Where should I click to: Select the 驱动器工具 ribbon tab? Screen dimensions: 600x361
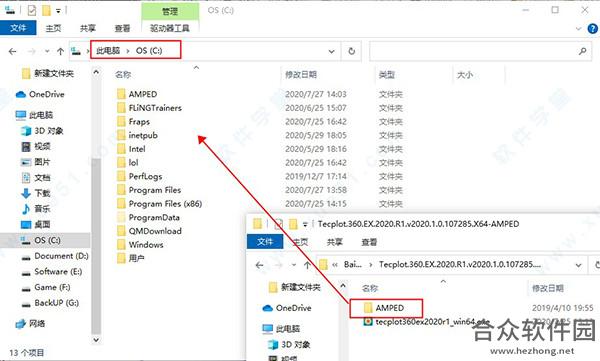[x=170, y=28]
